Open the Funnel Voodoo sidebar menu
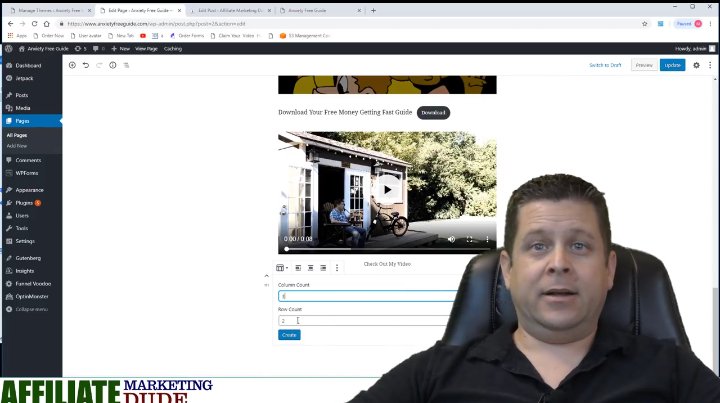The height and width of the screenshot is (403, 720). pos(33,284)
